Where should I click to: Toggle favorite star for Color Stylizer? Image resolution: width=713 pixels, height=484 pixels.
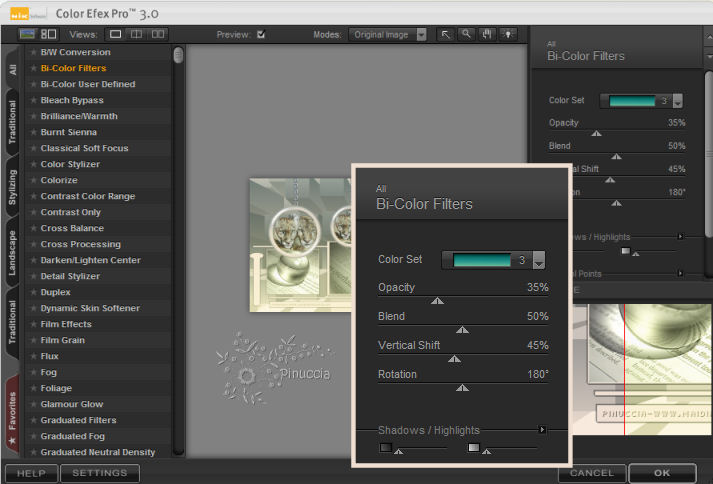pyautogui.click(x=34, y=164)
